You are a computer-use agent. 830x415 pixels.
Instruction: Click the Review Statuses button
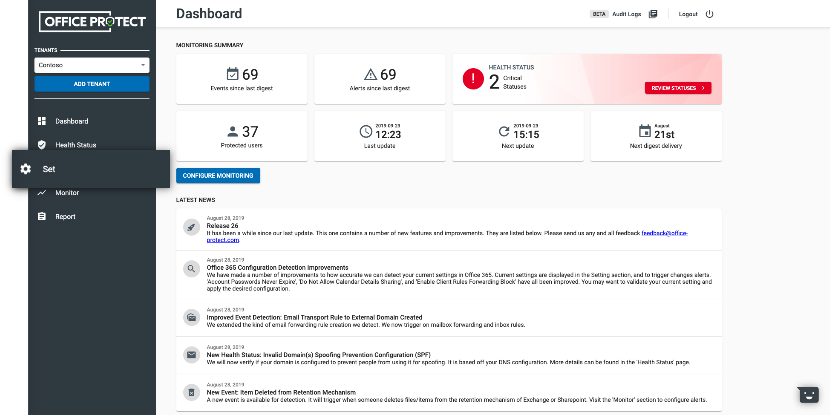click(678, 88)
